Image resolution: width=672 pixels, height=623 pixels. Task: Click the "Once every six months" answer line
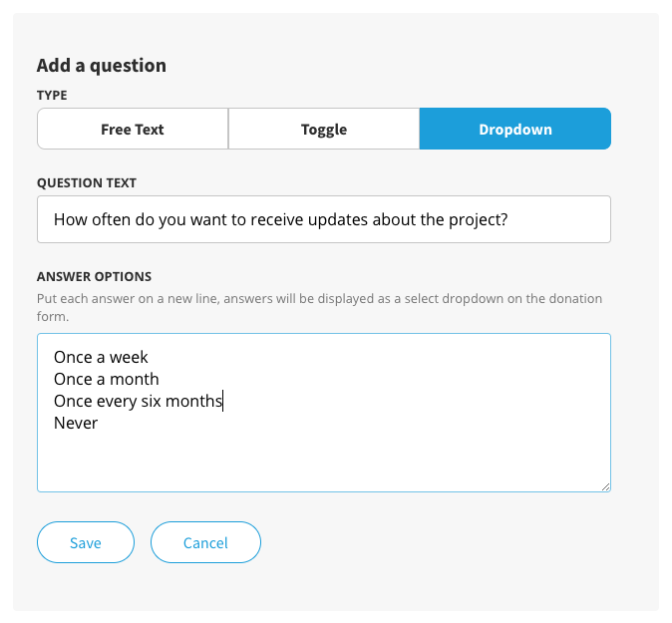[x=138, y=401]
